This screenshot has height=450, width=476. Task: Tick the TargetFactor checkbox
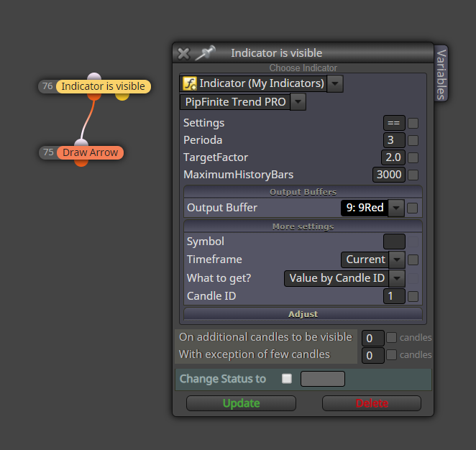[x=413, y=158]
